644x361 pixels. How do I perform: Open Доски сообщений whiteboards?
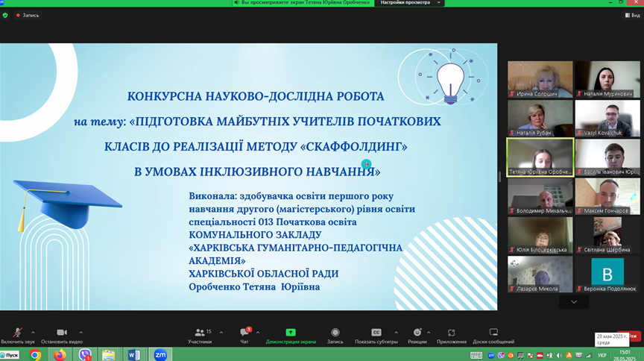coord(493,336)
